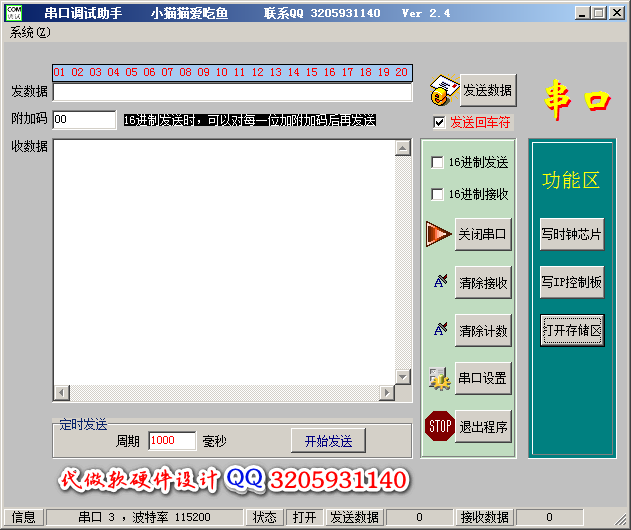
Task: Click the 毫秒 label
Action: 214,441
